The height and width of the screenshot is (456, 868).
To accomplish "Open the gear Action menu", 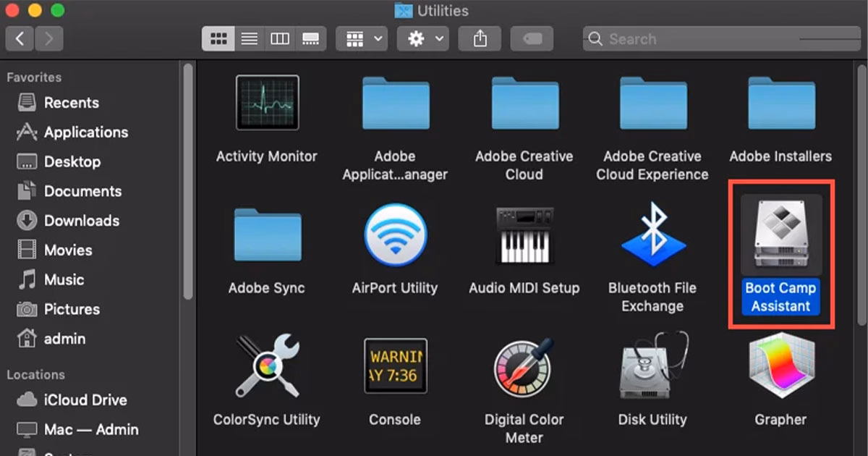I will click(x=423, y=39).
